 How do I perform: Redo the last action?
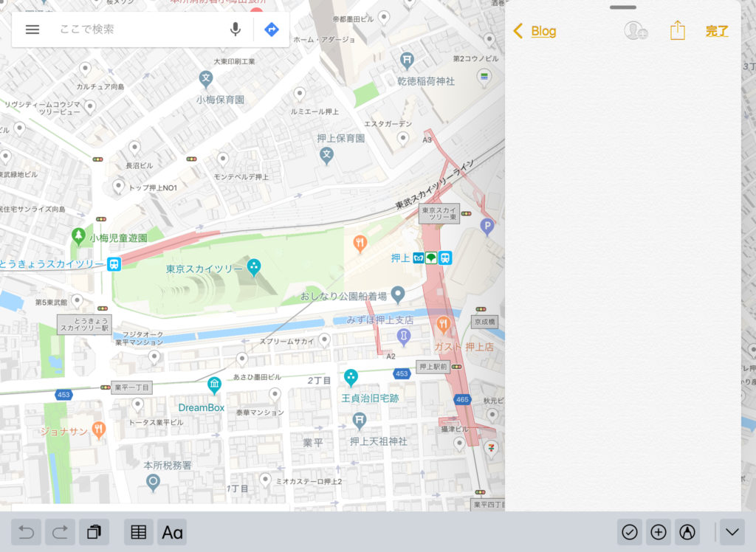60,532
